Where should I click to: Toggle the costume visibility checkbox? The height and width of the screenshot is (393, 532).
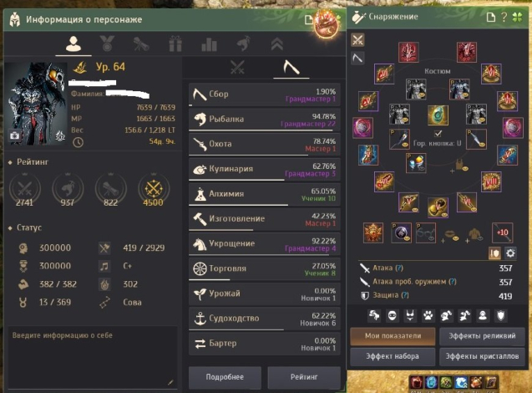[438, 133]
